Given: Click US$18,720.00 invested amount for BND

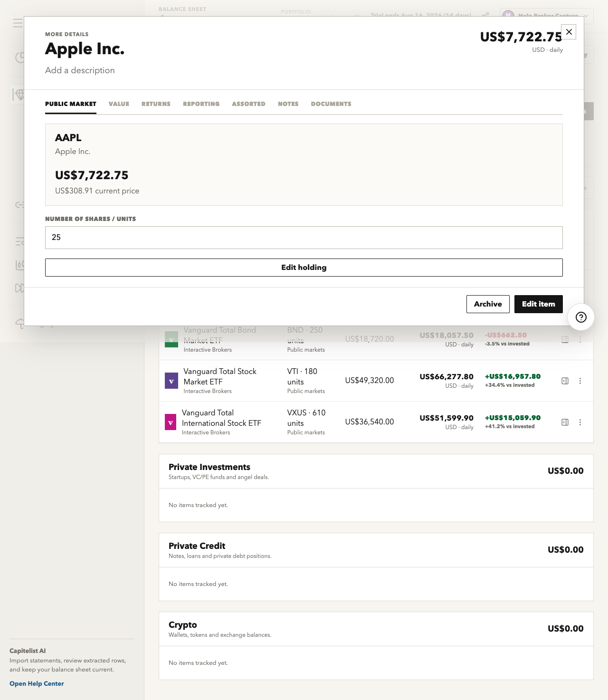Looking at the screenshot, I should [x=370, y=339].
